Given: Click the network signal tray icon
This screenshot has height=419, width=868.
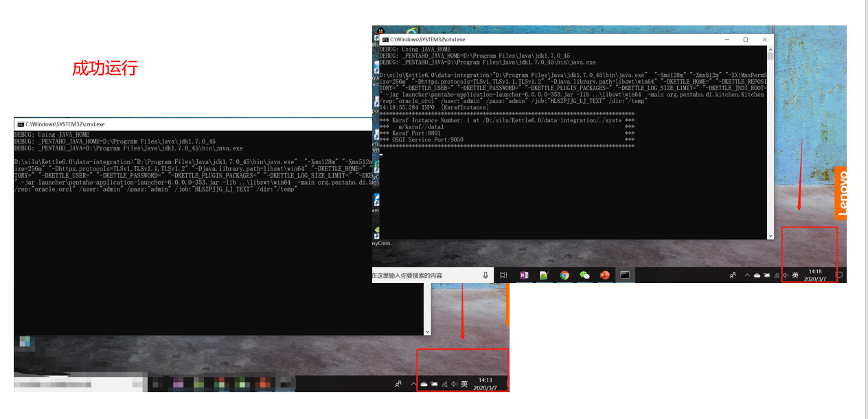Looking at the screenshot, I should (777, 275).
